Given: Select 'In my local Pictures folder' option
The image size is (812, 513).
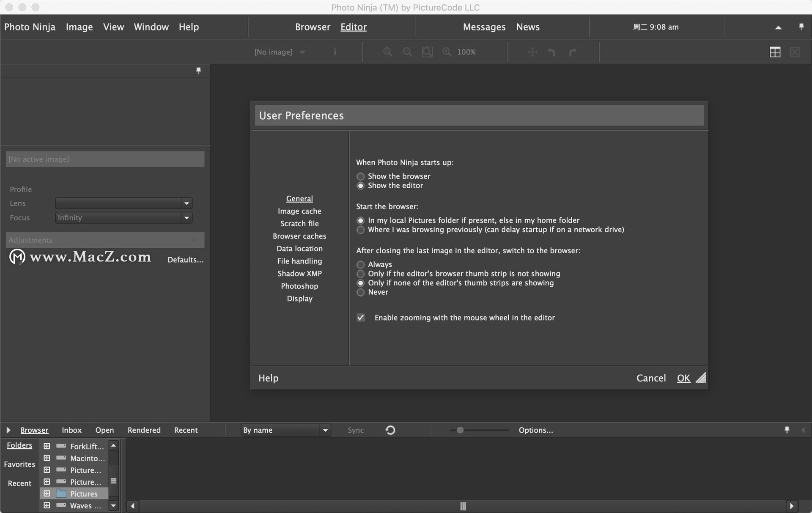Looking at the screenshot, I should tap(360, 220).
